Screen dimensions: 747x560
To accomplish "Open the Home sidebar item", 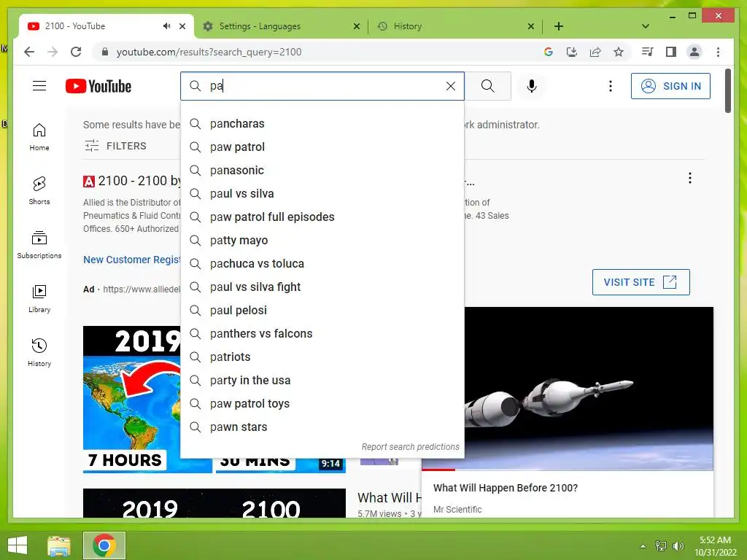I will point(39,137).
